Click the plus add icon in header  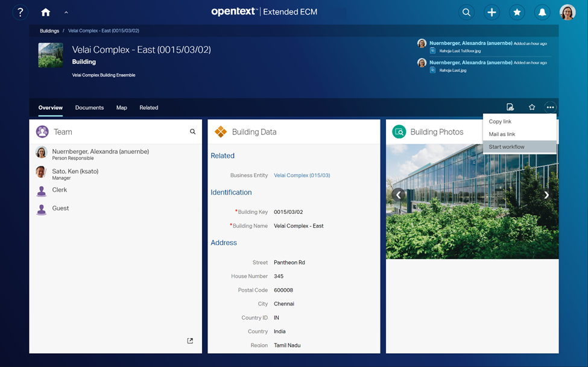(x=492, y=12)
